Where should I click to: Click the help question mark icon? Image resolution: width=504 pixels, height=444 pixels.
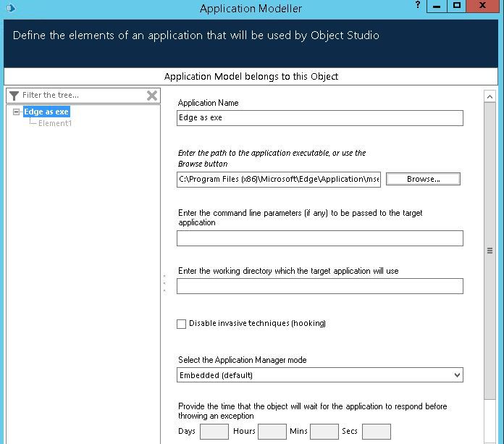point(418,5)
